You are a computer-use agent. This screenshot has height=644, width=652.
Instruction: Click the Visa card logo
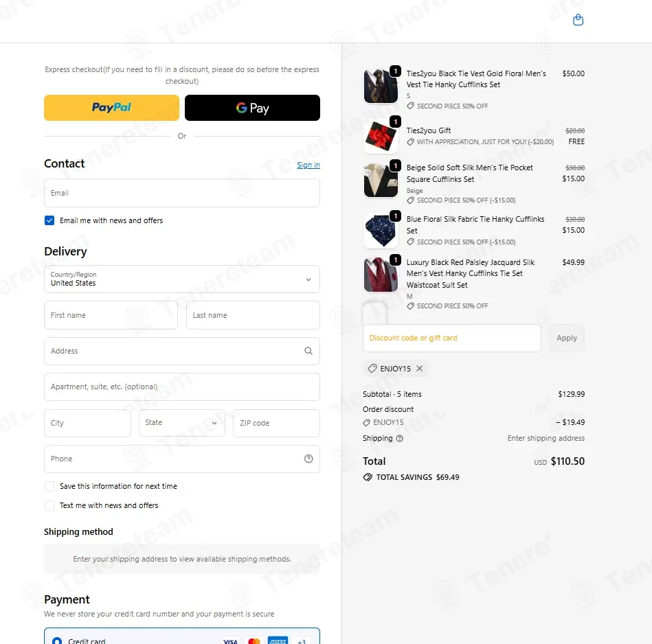(230, 641)
